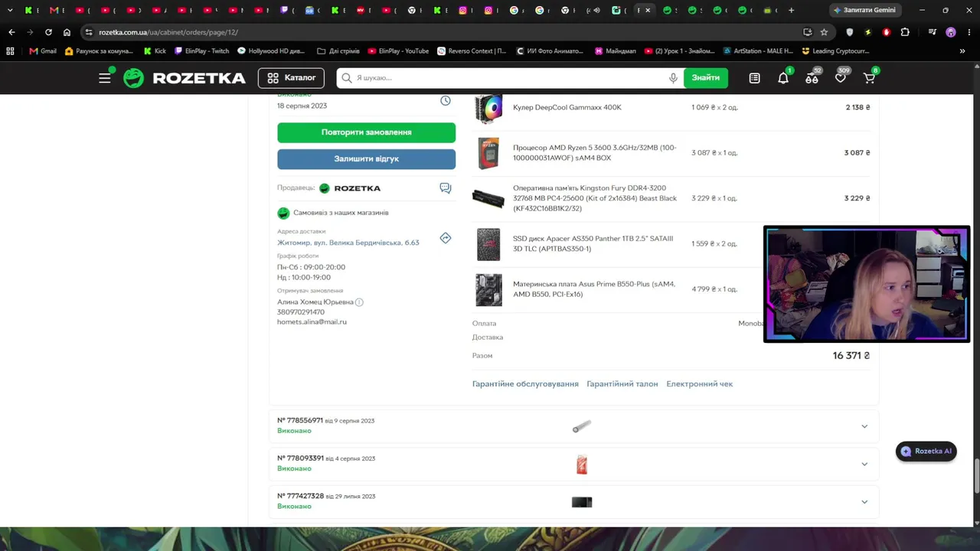Screen dimensions: 980x551
Task: Open Chrome apps grid in bookmarks bar
Action: [x=10, y=51]
